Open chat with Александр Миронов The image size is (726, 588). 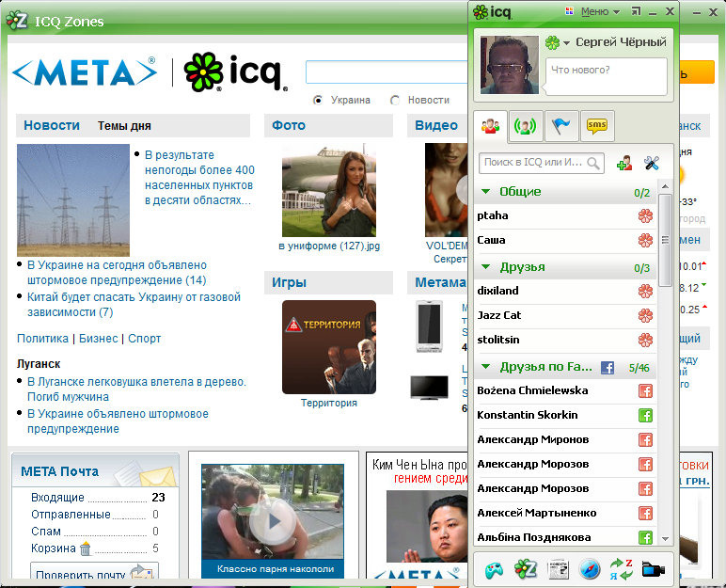[x=533, y=439]
